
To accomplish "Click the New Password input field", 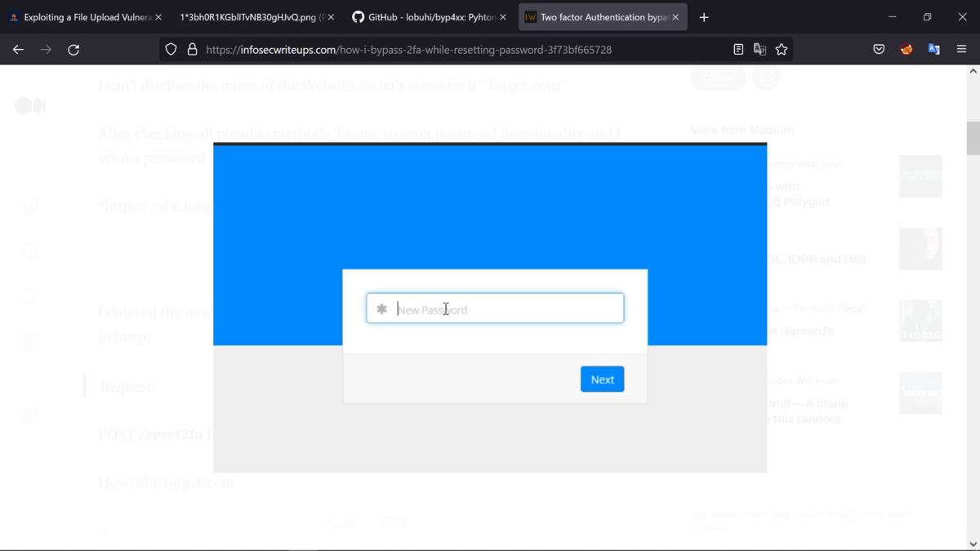I will 494,308.
